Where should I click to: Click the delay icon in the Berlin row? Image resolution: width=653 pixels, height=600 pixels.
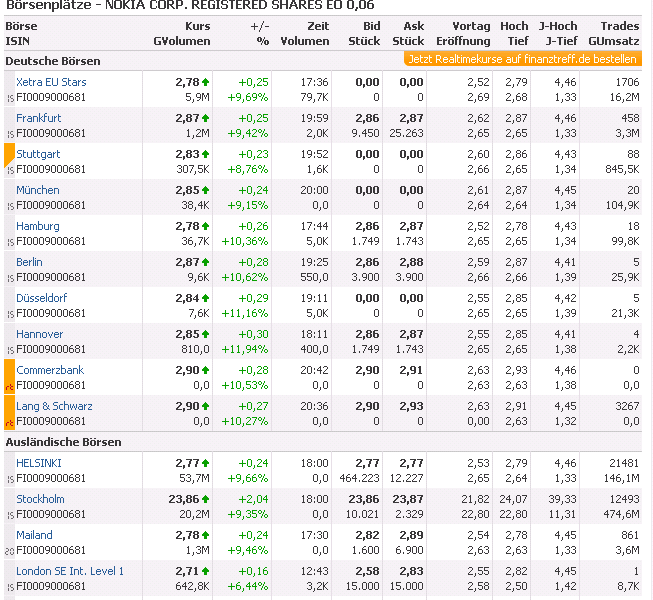click(x=10, y=278)
